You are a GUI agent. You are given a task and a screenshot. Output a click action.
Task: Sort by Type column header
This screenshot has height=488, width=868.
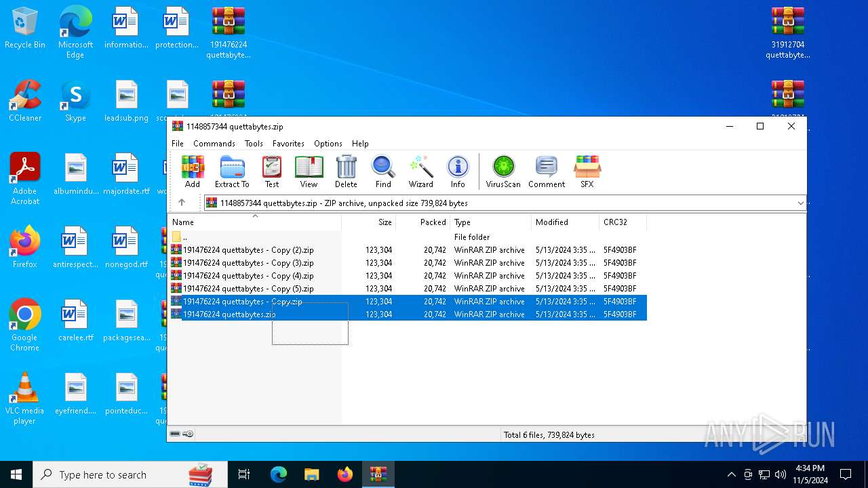[x=490, y=222]
